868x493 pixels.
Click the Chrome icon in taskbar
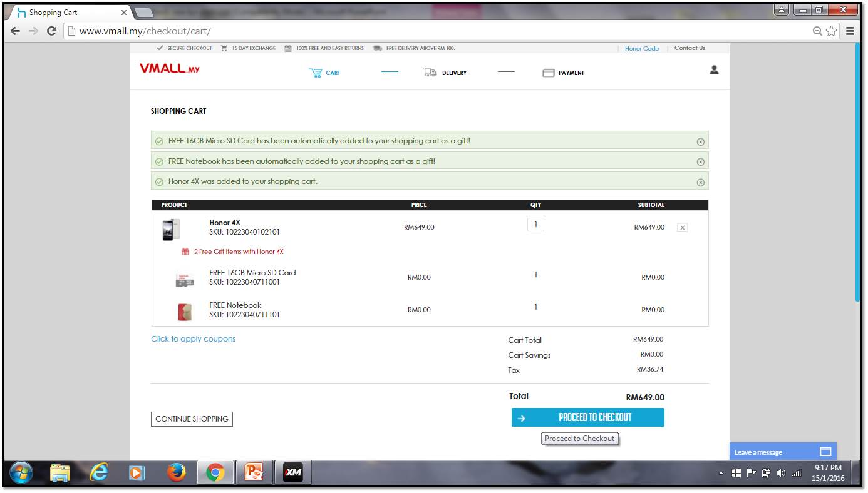pyautogui.click(x=215, y=474)
